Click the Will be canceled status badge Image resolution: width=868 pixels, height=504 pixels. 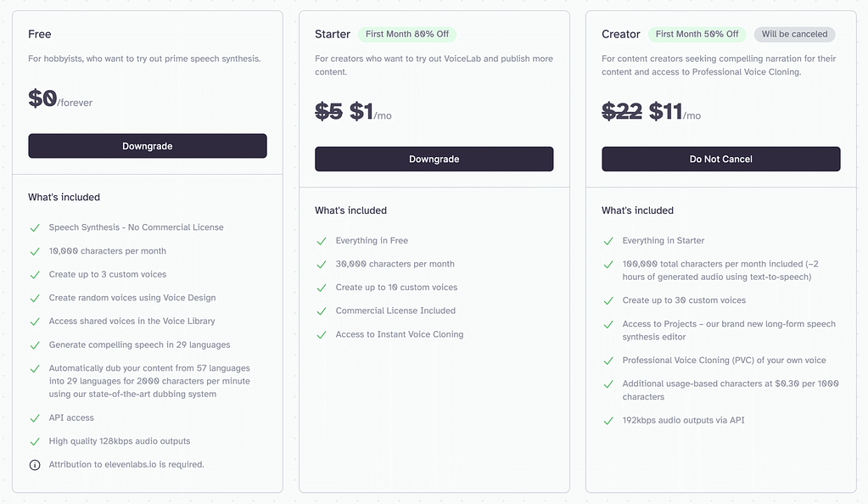(794, 35)
